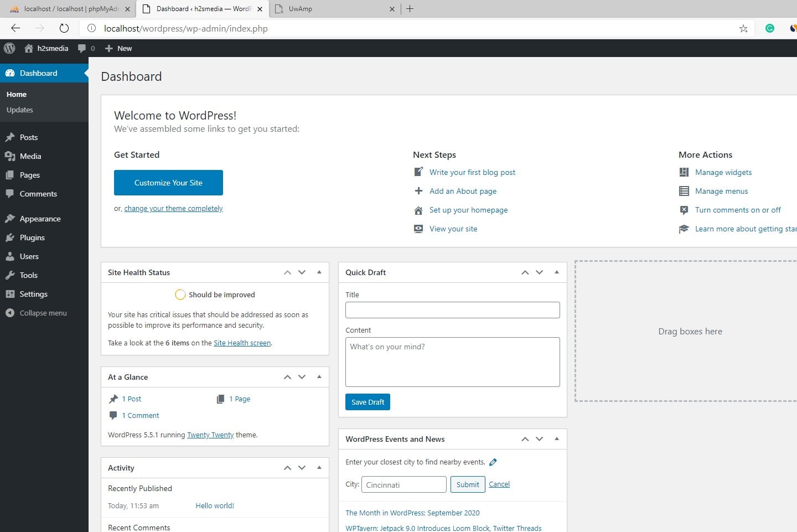Image resolution: width=797 pixels, height=532 pixels.
Task: Click the Pages icon in sidebar
Action: point(10,175)
